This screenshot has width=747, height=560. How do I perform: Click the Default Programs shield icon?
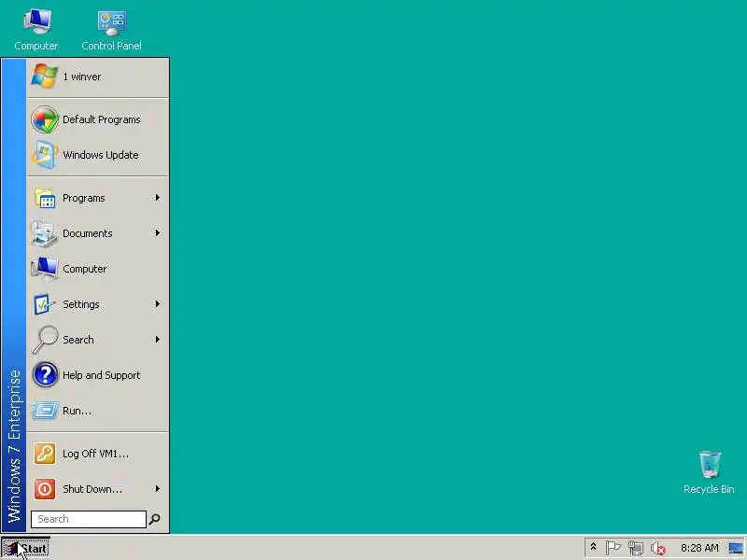[x=45, y=119]
